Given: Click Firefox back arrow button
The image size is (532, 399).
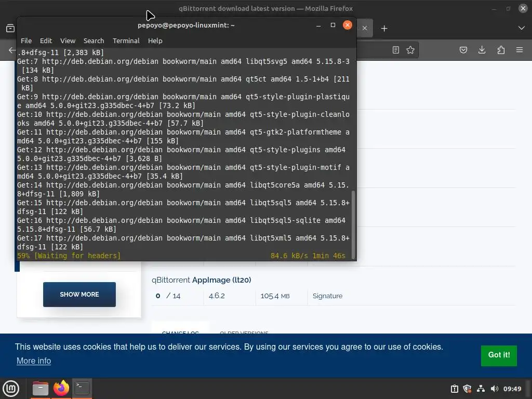Looking at the screenshot, I should click(12, 50).
